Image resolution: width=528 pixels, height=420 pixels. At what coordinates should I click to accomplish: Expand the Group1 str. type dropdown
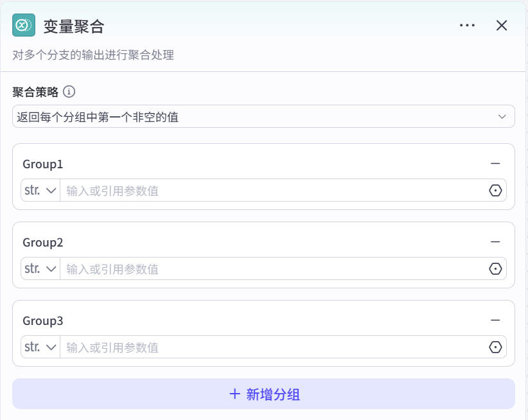[x=40, y=191]
